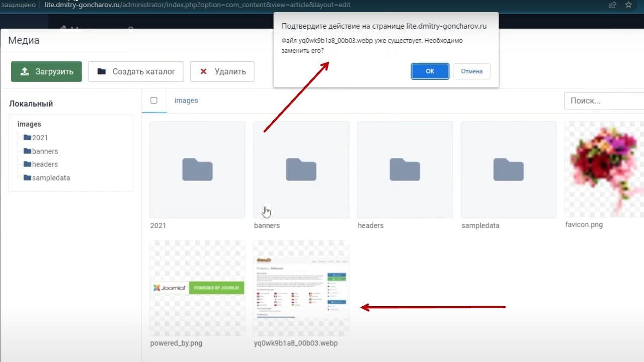This screenshot has height=362, width=644.
Task: Click the share page icon in address bar
Action: click(x=612, y=5)
